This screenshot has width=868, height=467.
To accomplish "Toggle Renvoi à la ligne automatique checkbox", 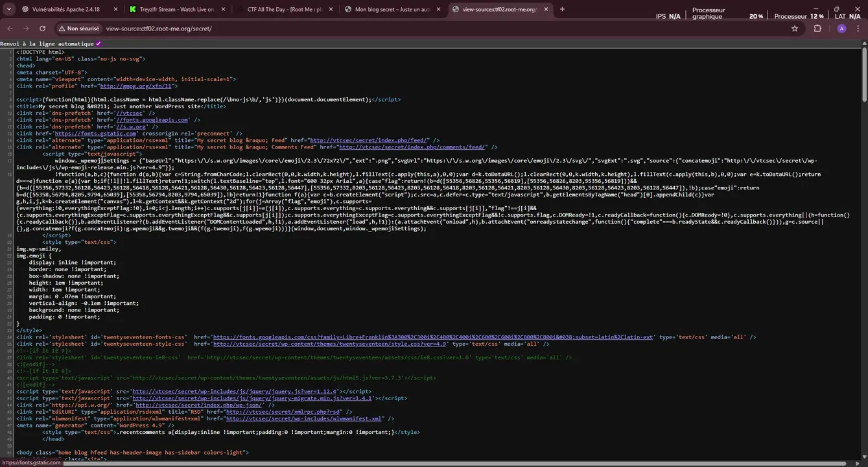I will 99,43.
